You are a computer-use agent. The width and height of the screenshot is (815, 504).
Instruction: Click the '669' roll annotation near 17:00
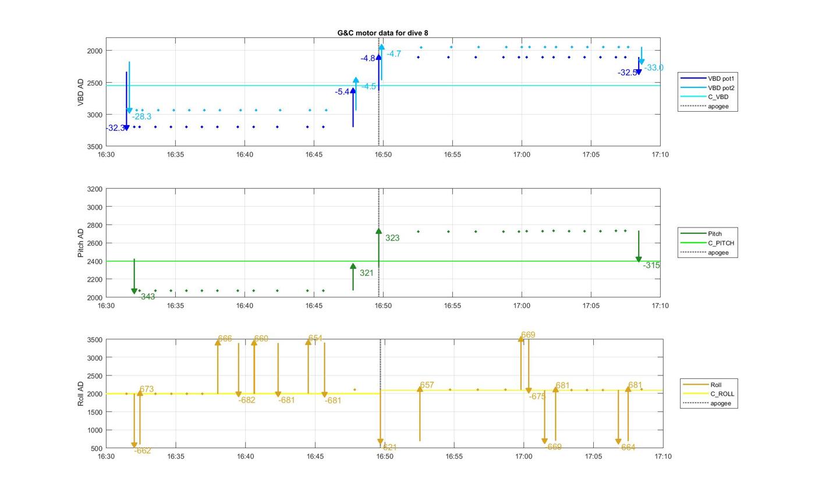[528, 335]
